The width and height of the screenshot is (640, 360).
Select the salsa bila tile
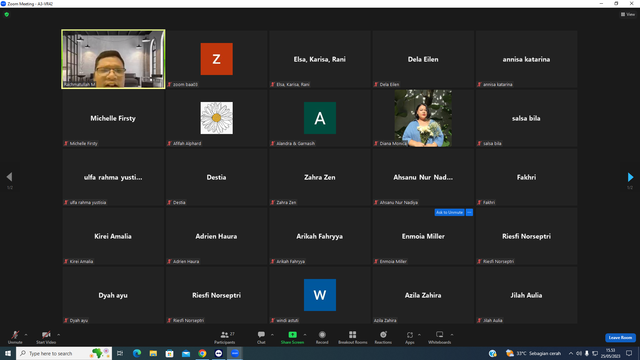pos(526,118)
